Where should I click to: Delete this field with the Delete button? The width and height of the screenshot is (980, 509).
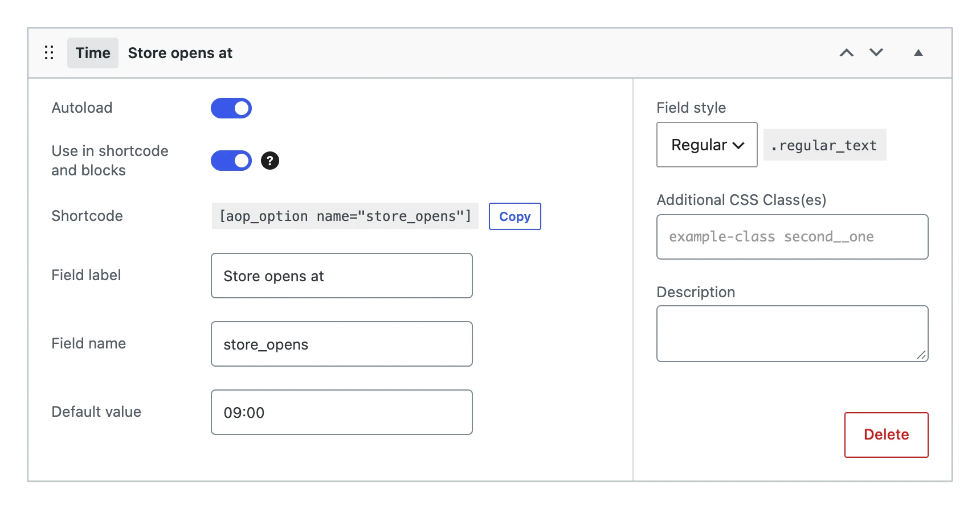[x=887, y=435]
